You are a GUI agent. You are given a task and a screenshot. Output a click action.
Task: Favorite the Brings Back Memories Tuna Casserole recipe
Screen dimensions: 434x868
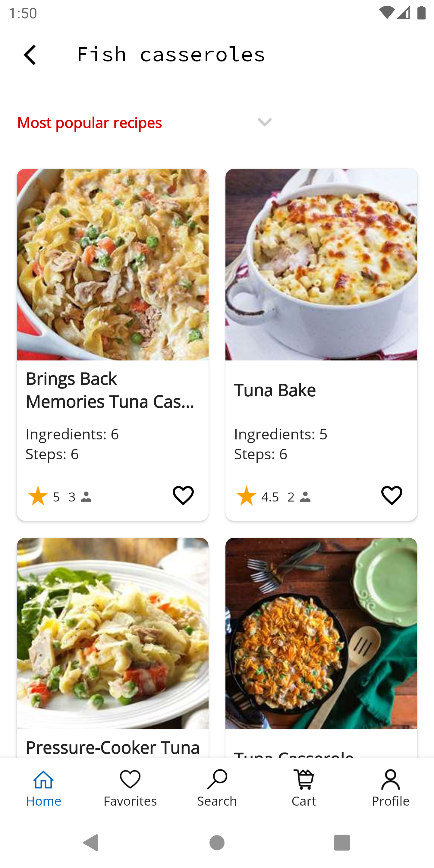[x=183, y=495]
